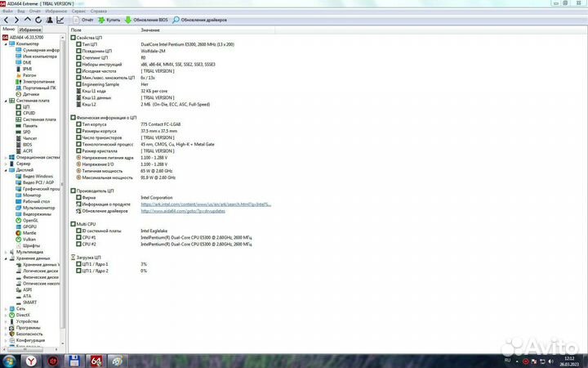The width and height of the screenshot is (588, 368).
Task: Collapse the Хранение данных tree node
Action: point(6,258)
